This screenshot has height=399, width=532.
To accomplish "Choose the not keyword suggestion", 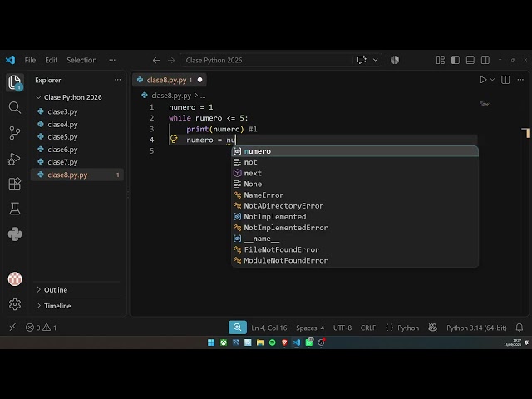I will tap(355, 162).
